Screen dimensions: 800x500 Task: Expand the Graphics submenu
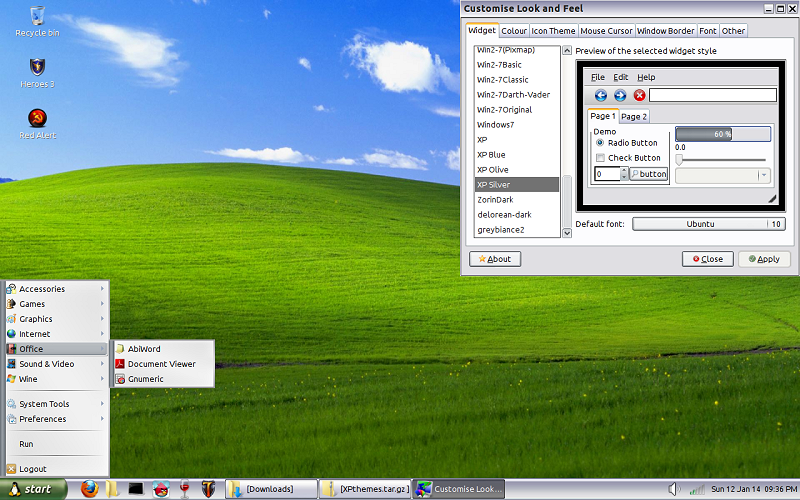[56, 319]
